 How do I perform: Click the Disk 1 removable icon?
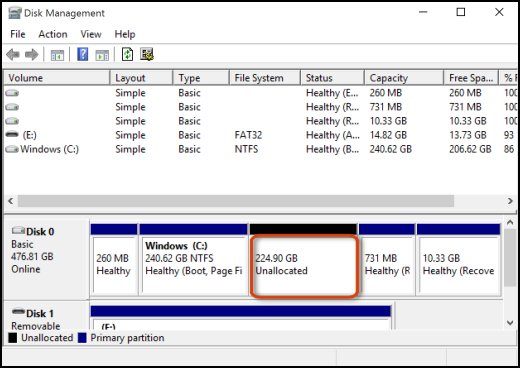pyautogui.click(x=18, y=312)
